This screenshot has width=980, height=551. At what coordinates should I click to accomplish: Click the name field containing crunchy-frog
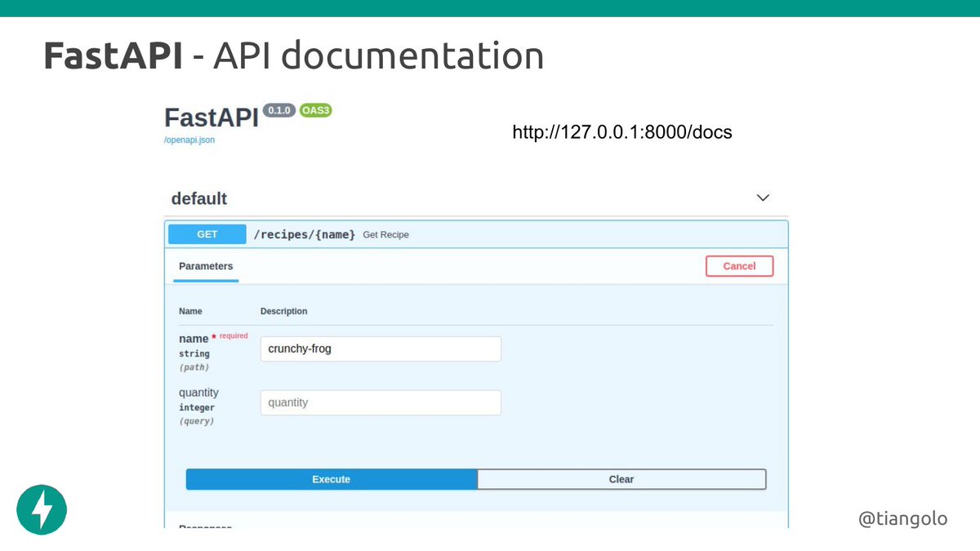(381, 349)
